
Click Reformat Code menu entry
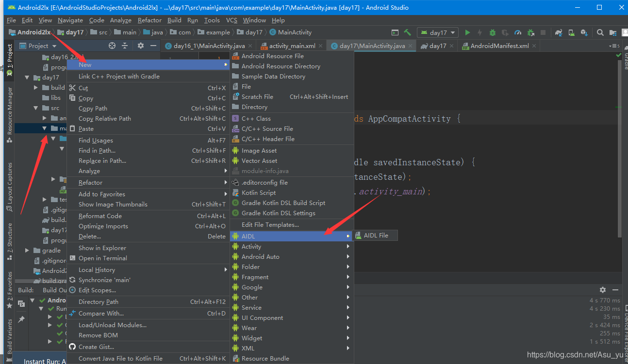tap(148, 216)
